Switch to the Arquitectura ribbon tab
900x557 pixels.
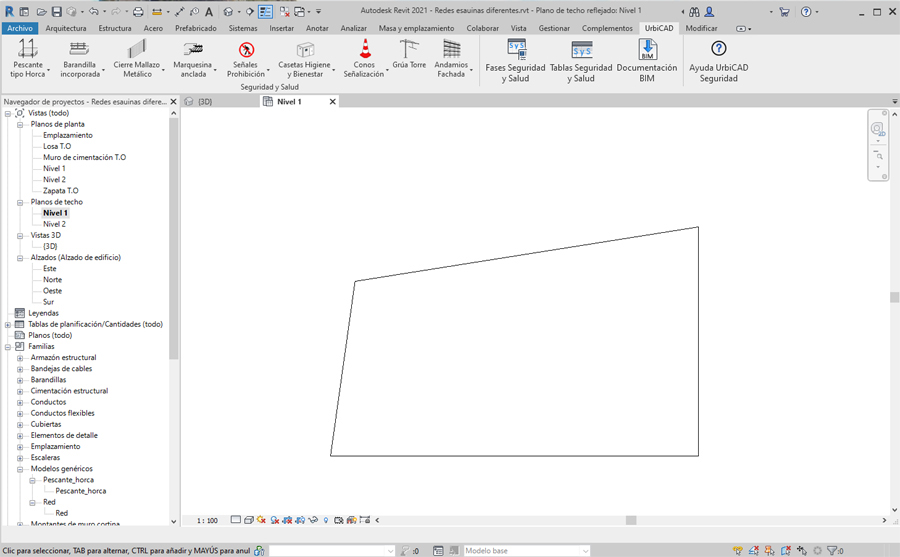(x=66, y=28)
